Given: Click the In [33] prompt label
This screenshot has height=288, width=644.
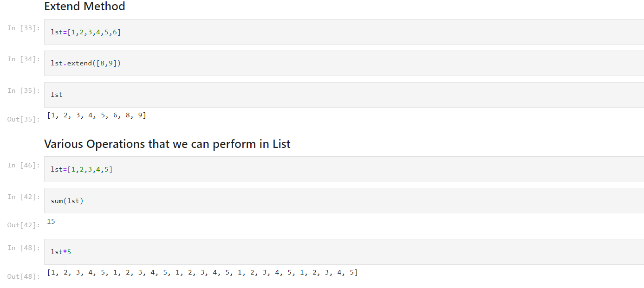Looking at the screenshot, I should click(x=24, y=28).
